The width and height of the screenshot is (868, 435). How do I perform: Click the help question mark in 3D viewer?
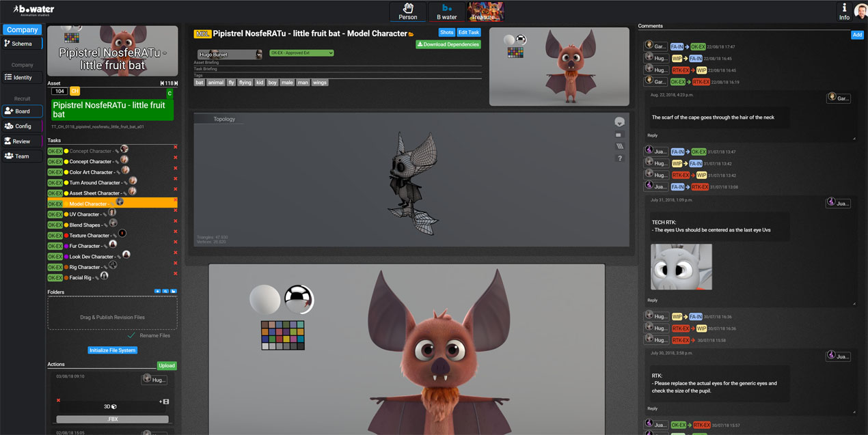619,158
